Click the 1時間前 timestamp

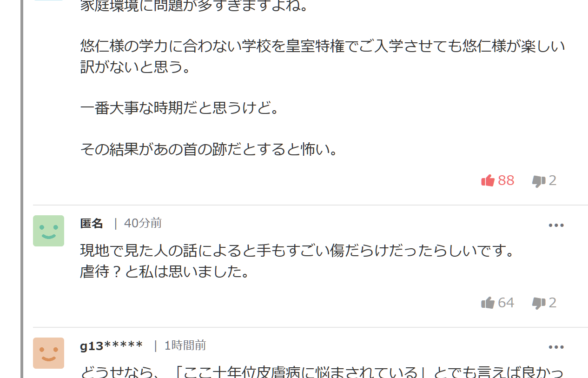tap(185, 345)
